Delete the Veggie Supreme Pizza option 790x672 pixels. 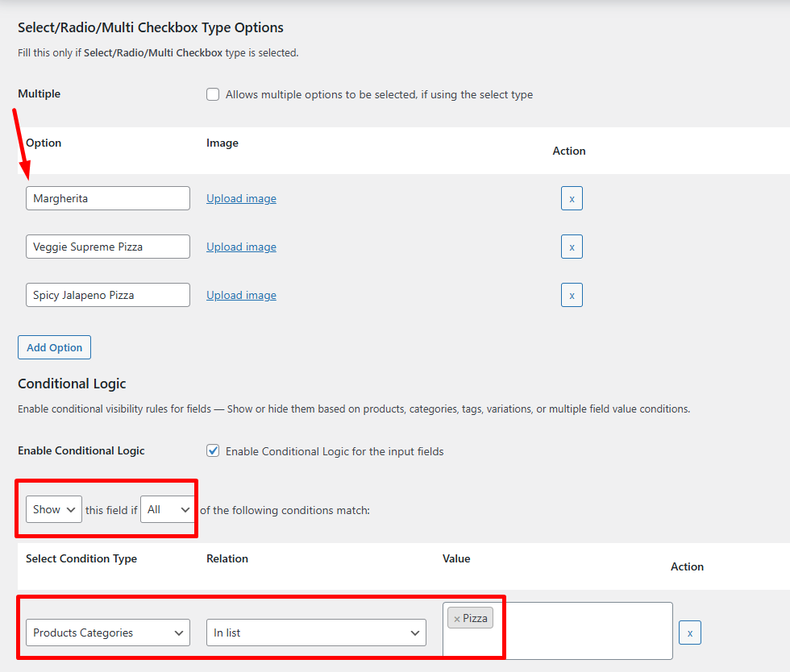[x=572, y=247]
